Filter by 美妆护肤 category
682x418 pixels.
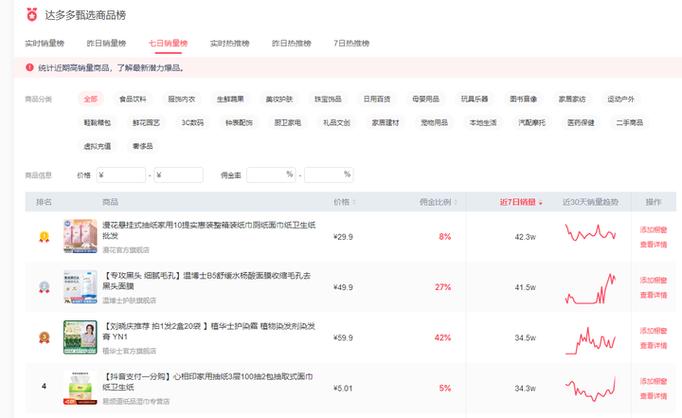(x=279, y=99)
